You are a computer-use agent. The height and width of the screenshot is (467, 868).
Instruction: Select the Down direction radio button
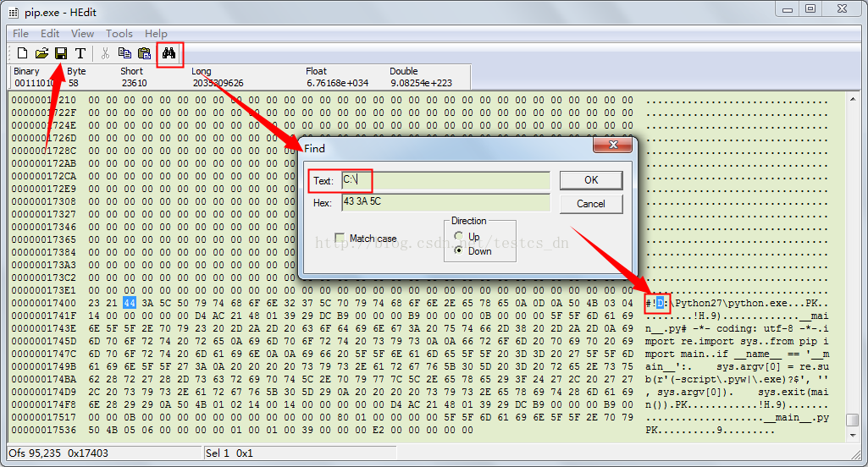[x=459, y=250]
